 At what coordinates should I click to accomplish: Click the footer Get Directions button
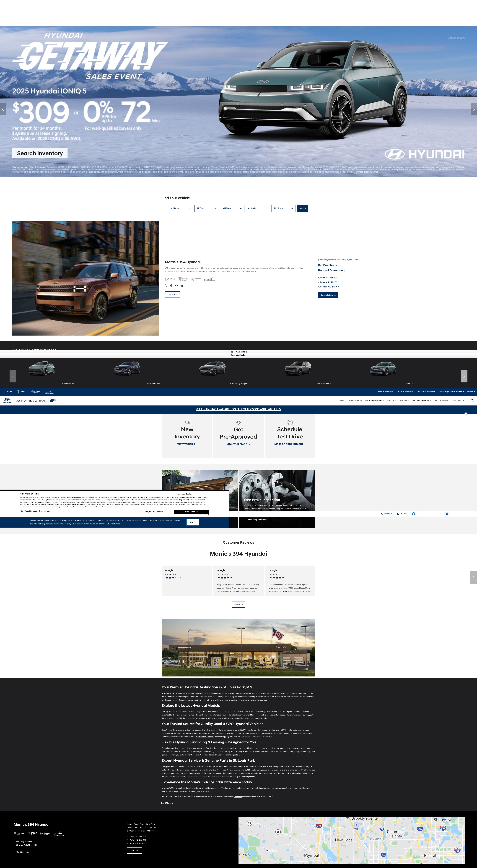(23, 852)
